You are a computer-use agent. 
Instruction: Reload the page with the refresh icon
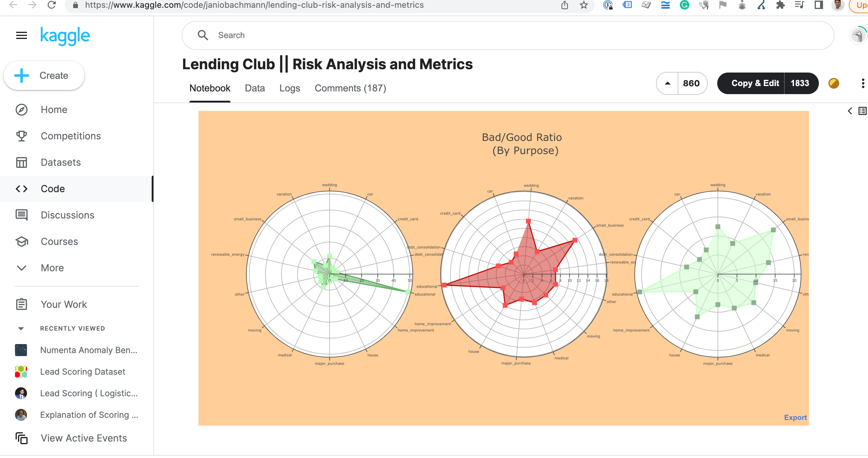52,5
